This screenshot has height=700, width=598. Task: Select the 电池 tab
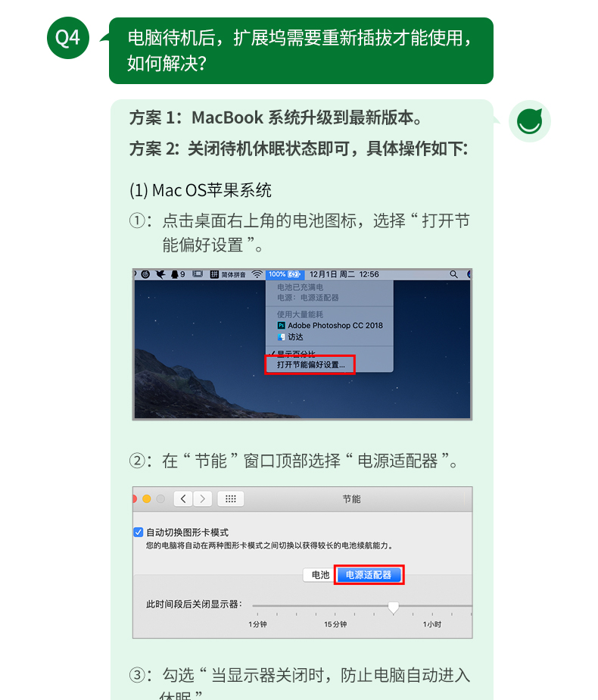pyautogui.click(x=319, y=575)
